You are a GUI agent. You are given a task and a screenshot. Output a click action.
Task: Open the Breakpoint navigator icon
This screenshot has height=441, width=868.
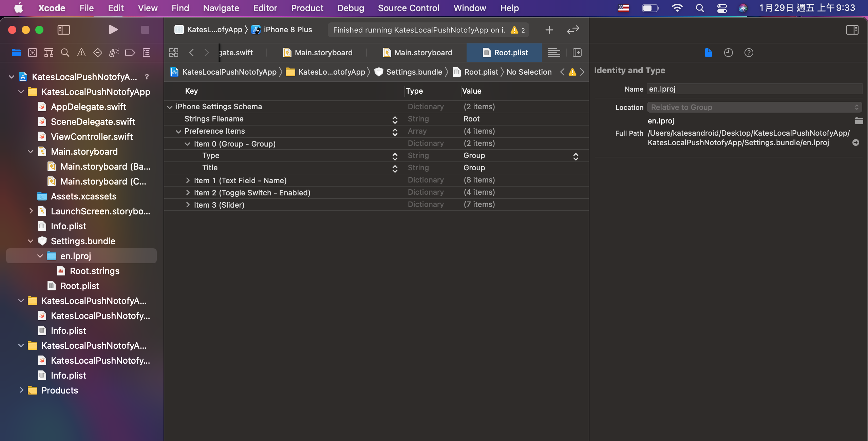click(x=130, y=53)
